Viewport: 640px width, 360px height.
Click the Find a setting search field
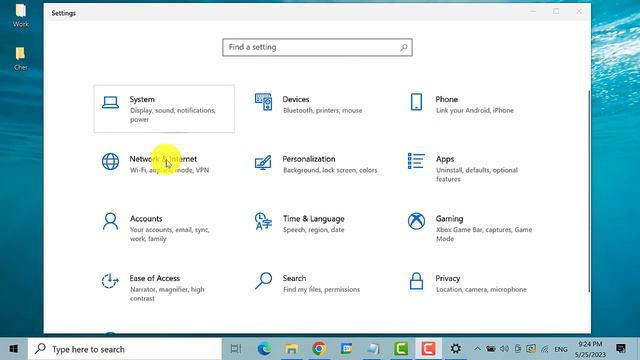(x=317, y=47)
